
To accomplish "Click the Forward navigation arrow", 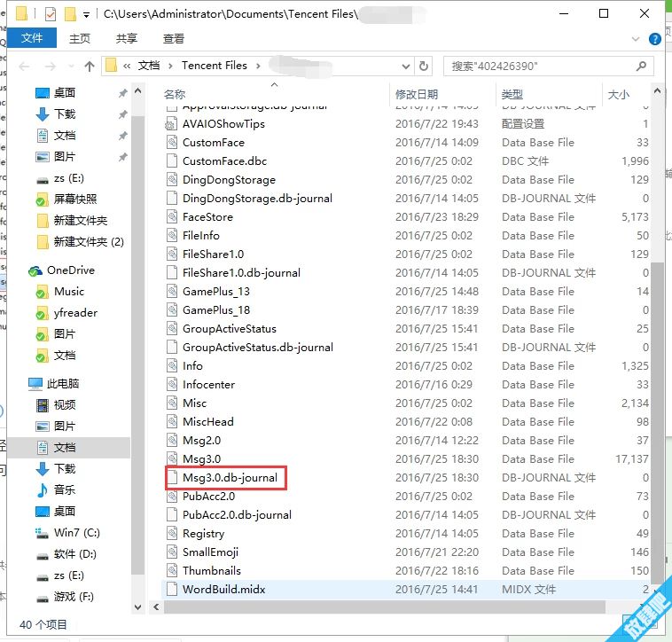I will (51, 66).
